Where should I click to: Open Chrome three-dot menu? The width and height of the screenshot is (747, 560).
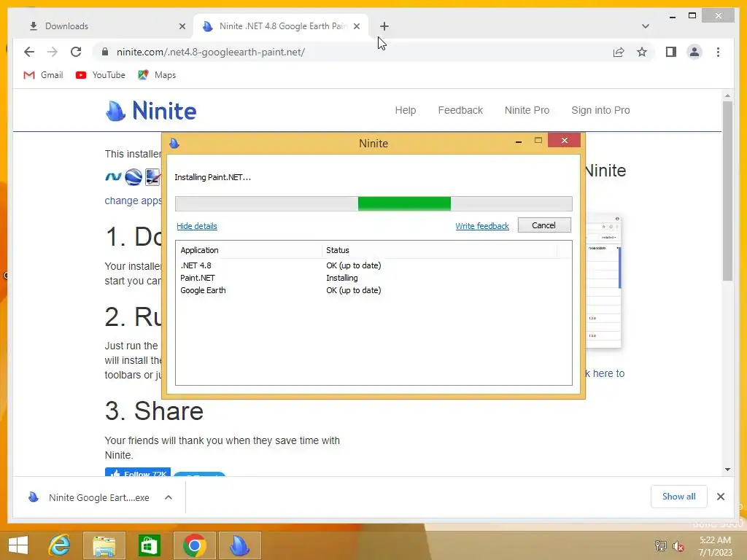click(x=718, y=52)
